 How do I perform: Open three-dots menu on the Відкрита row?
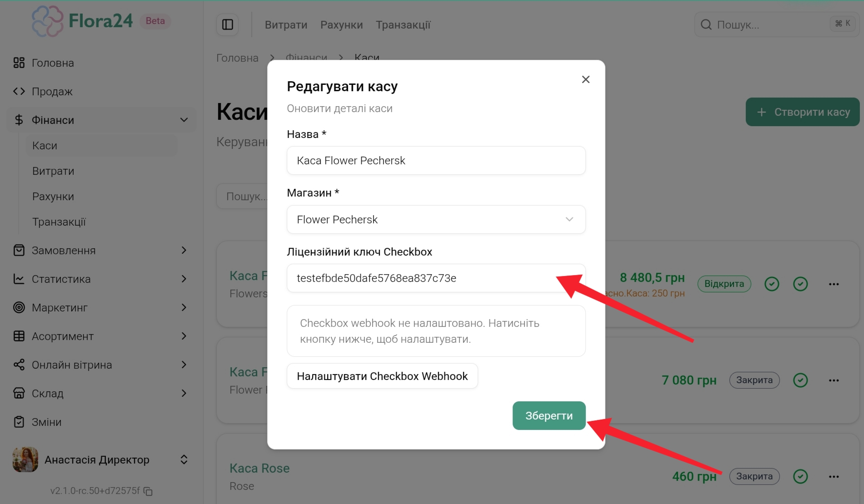pos(834,284)
